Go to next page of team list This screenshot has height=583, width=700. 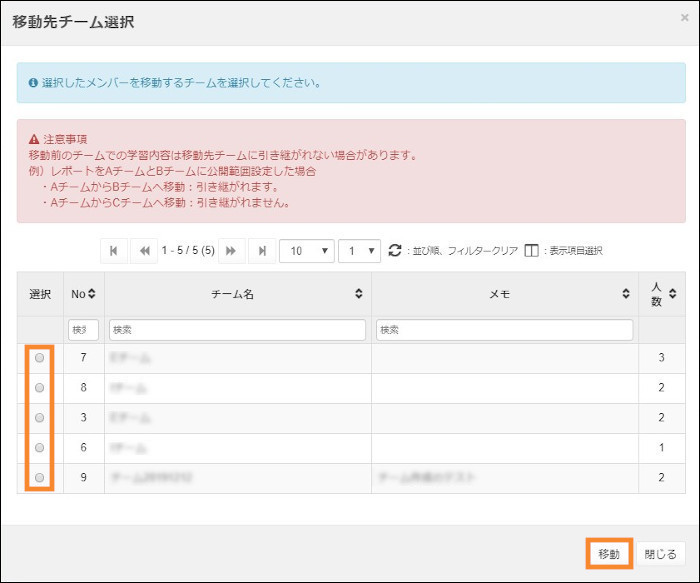point(232,250)
